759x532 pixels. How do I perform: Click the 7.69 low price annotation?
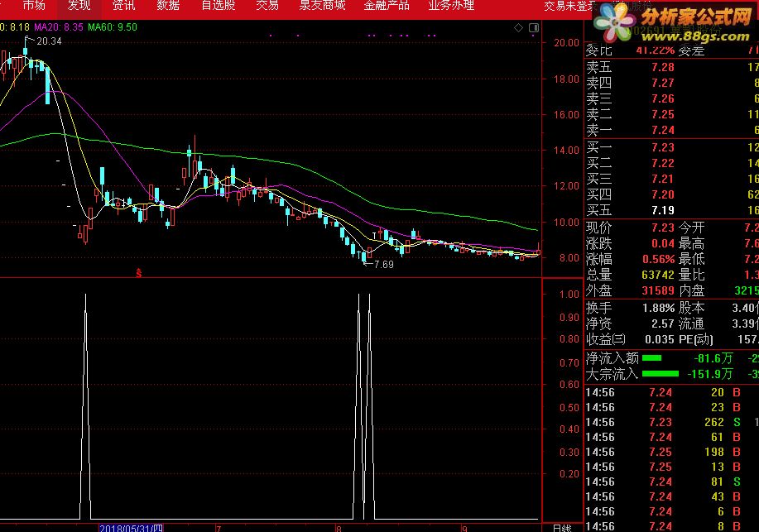coord(384,265)
